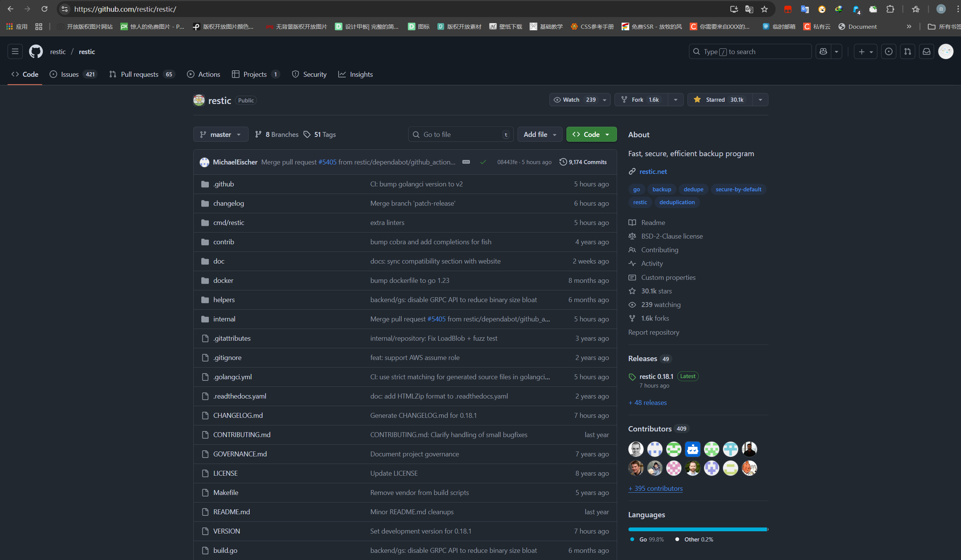The height and width of the screenshot is (560, 961).
Task: Open the restic.net website link
Action: (x=653, y=172)
